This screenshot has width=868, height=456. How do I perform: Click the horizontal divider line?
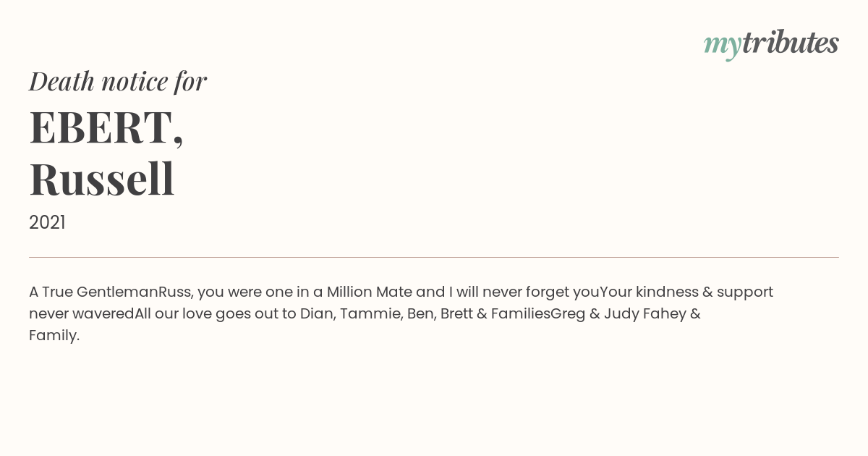[x=434, y=257]
